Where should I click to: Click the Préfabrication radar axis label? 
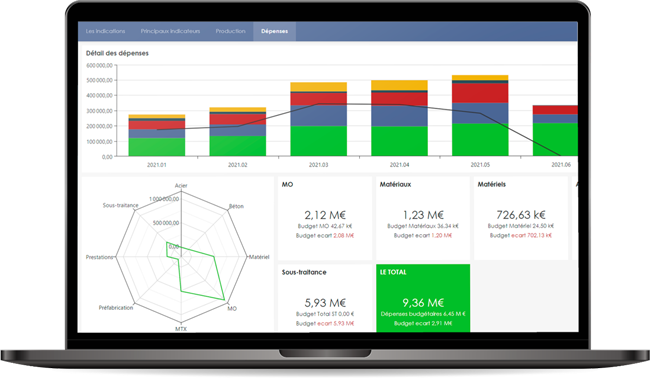tap(116, 308)
